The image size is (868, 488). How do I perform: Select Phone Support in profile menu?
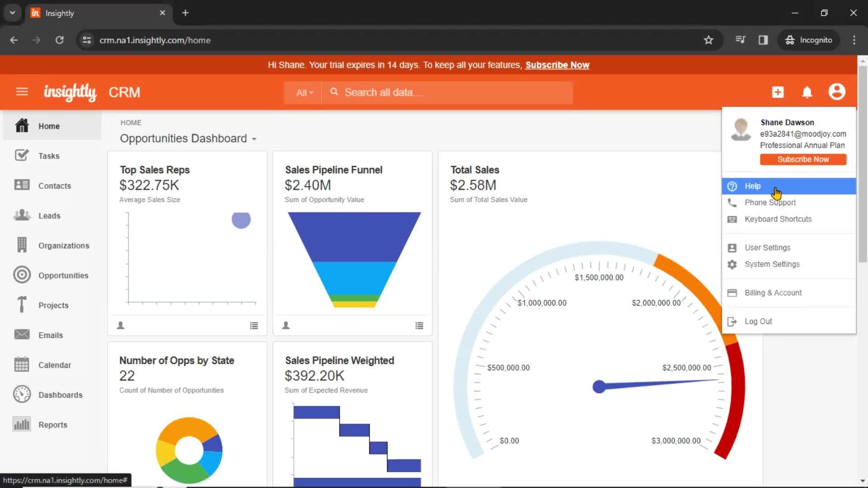coord(789,202)
